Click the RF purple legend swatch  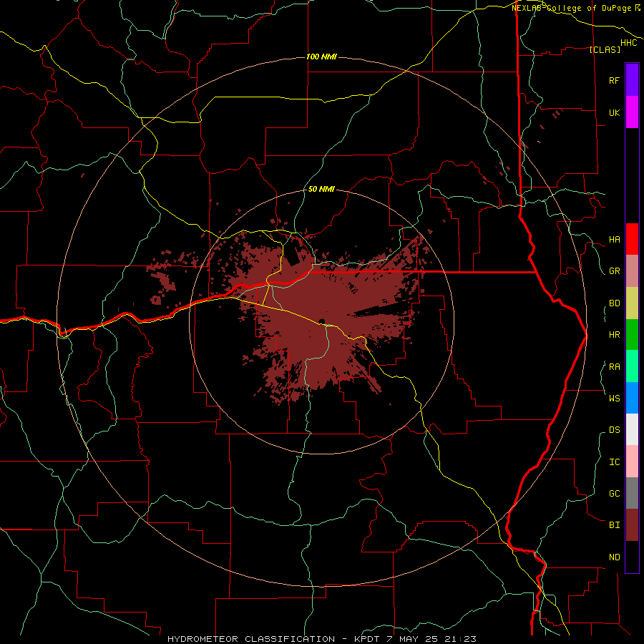[632, 80]
